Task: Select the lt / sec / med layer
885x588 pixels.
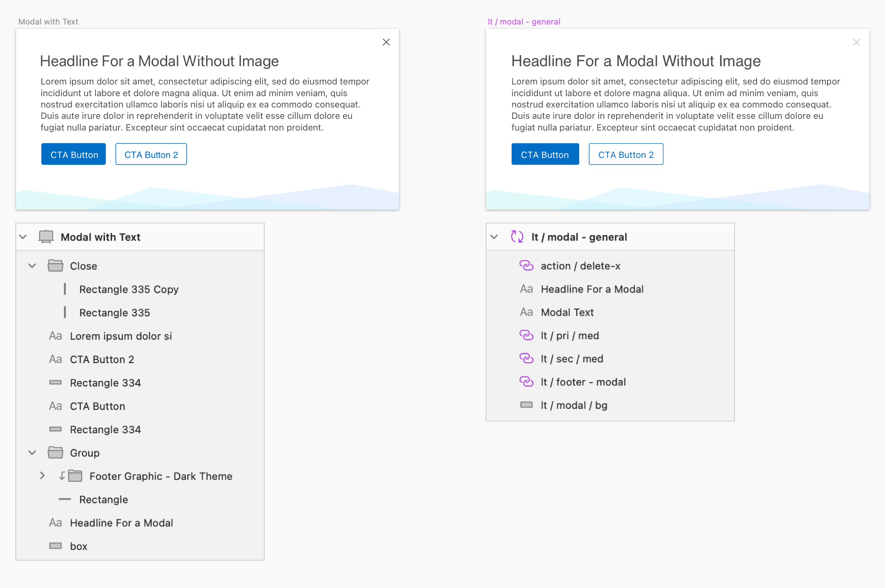Action: (572, 359)
